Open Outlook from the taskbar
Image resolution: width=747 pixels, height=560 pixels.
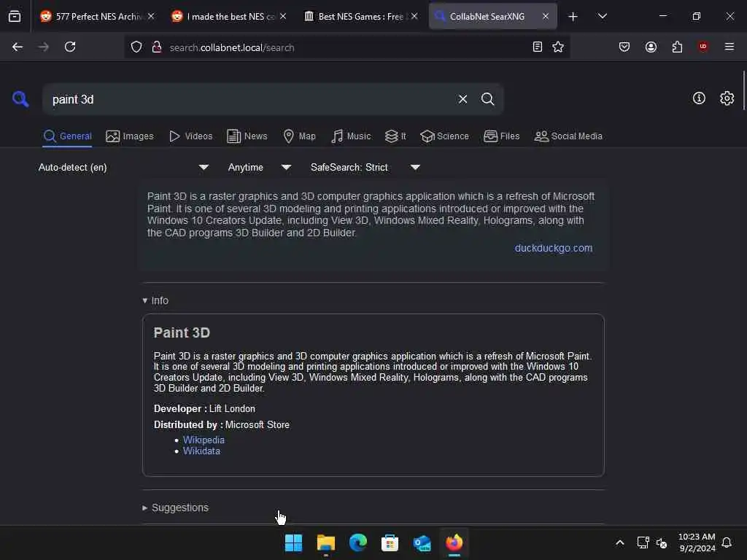tap(422, 542)
